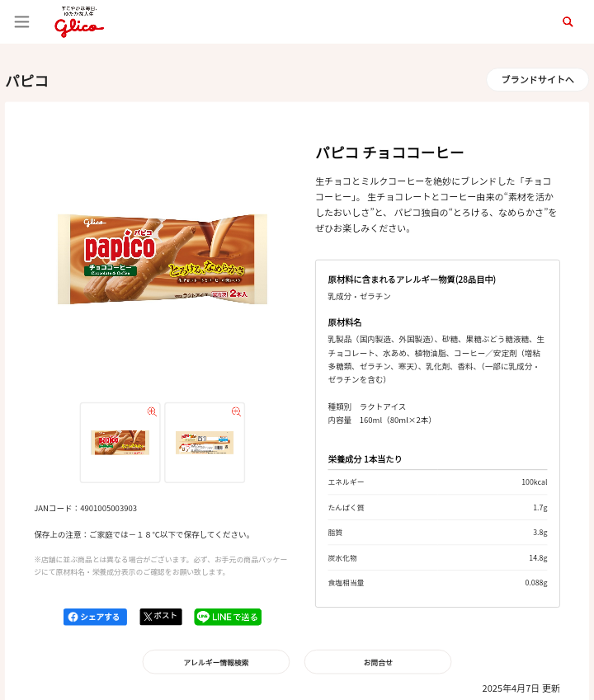Click the product title パピコ チョココーヒー

pos(389,153)
